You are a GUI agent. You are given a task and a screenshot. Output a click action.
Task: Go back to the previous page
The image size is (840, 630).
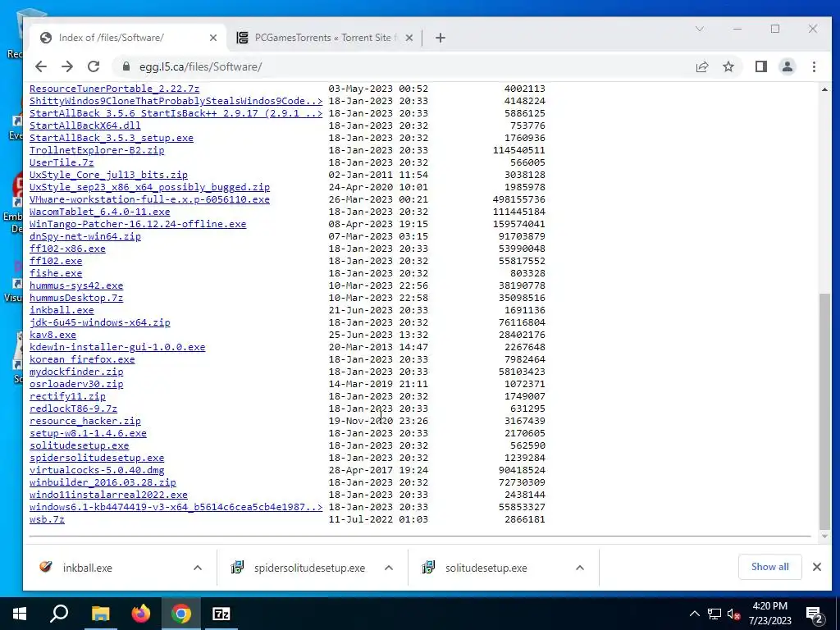(41, 66)
